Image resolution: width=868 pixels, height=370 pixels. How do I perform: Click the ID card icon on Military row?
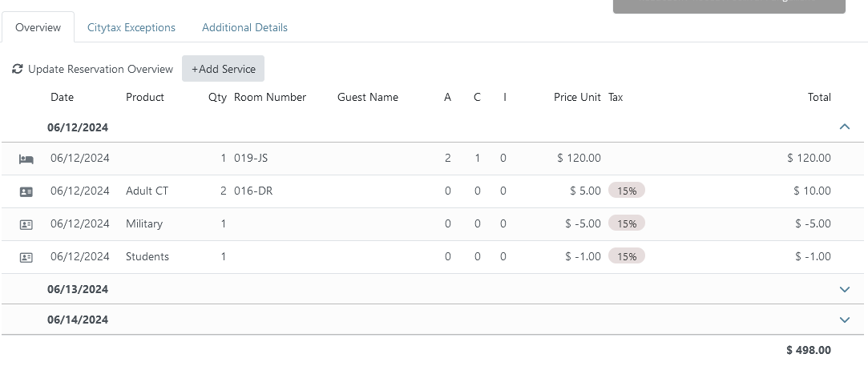(26, 224)
